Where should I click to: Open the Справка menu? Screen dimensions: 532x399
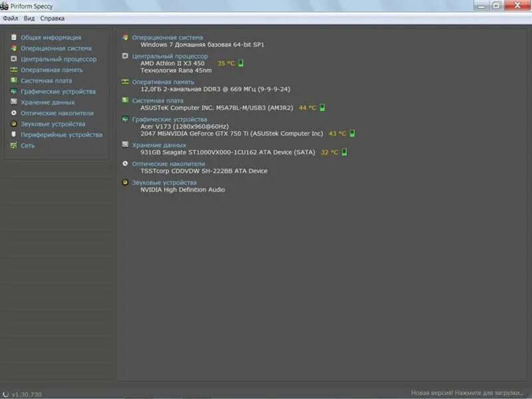[53, 19]
